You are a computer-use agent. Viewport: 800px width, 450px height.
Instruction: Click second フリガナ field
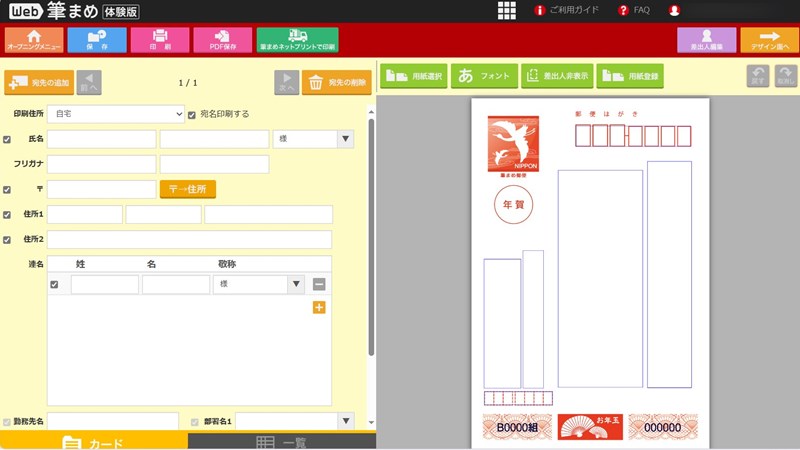(x=214, y=164)
